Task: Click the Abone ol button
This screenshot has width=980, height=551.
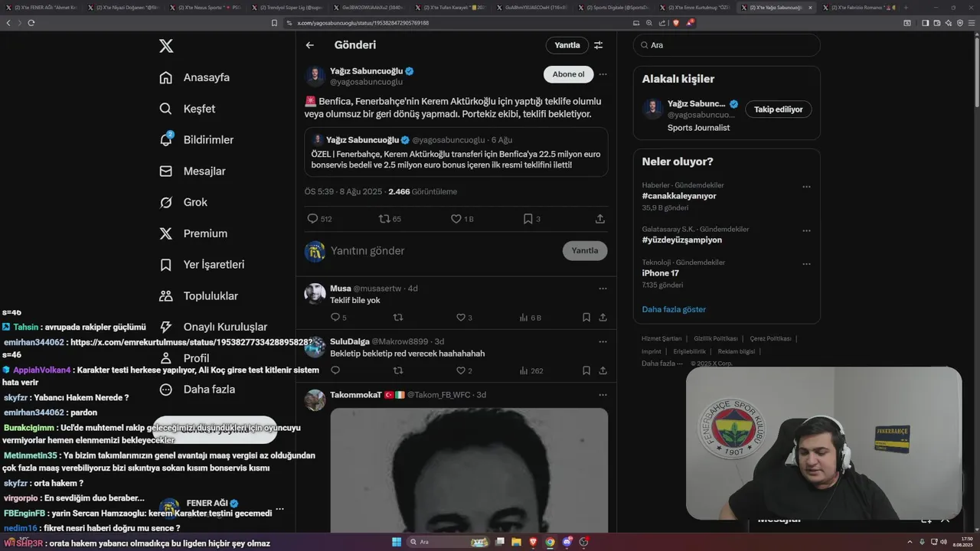Action: click(x=568, y=74)
